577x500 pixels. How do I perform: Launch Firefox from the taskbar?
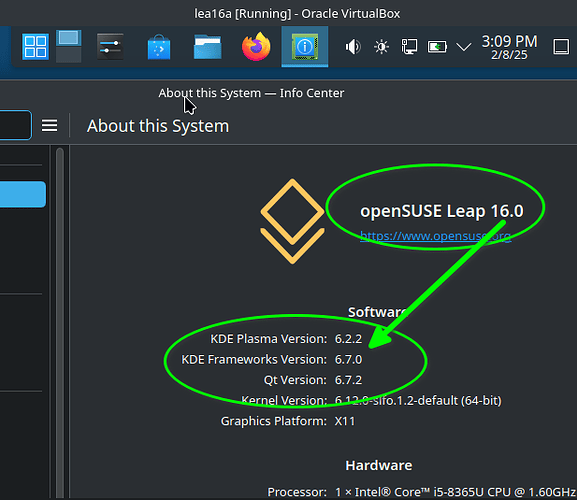[x=256, y=47]
